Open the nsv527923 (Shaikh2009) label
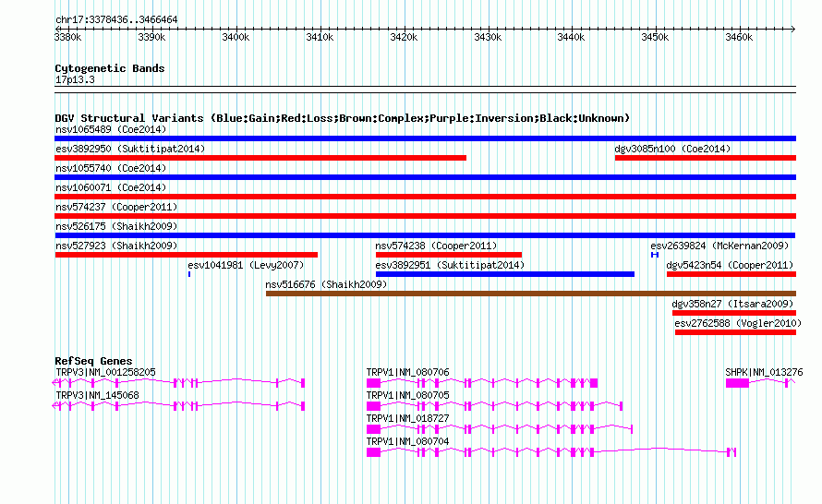 click(116, 246)
